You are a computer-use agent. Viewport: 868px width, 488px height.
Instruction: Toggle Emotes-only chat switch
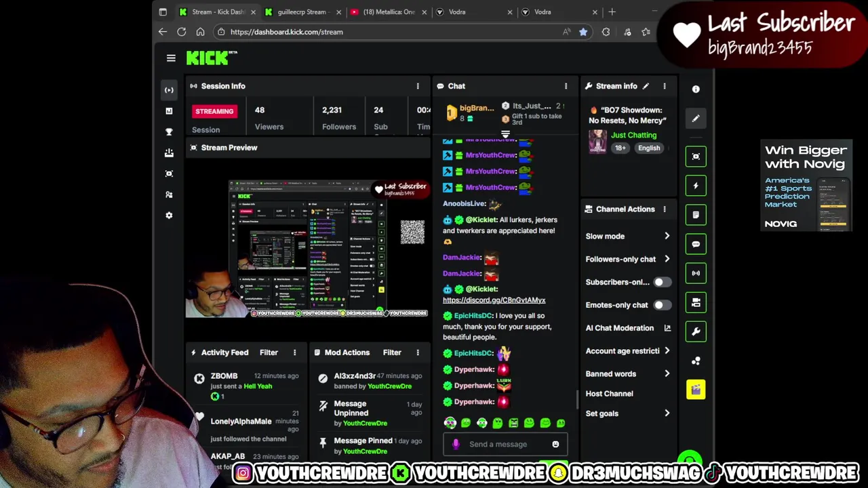(662, 305)
